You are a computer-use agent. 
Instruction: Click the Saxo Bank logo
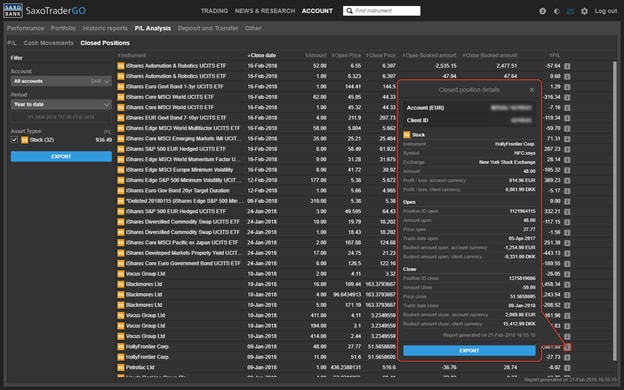coord(13,11)
